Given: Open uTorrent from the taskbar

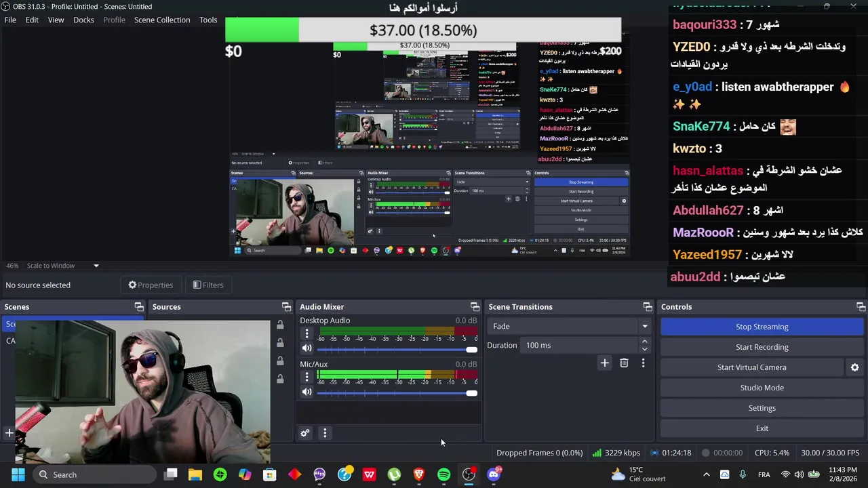Looking at the screenshot, I should pyautogui.click(x=394, y=474).
